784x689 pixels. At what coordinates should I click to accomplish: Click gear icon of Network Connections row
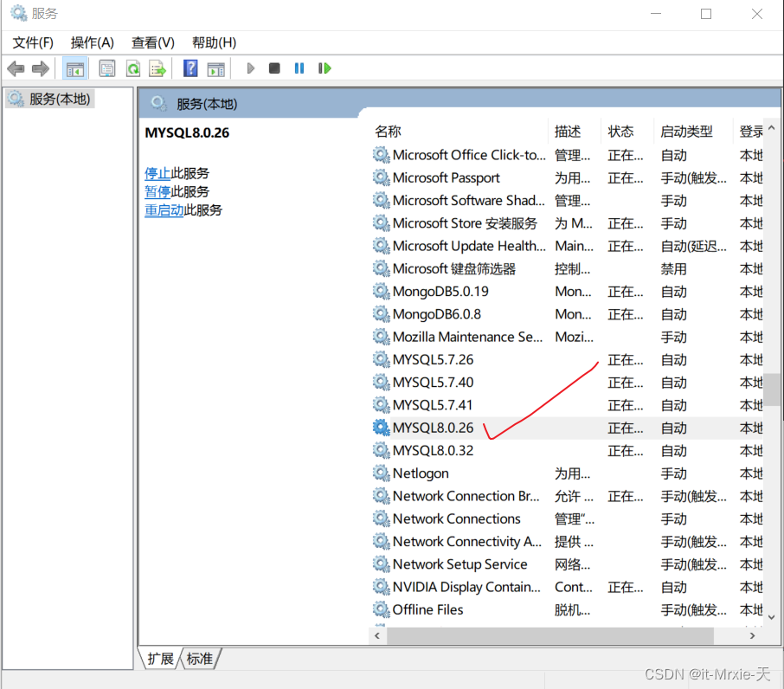[x=381, y=518]
